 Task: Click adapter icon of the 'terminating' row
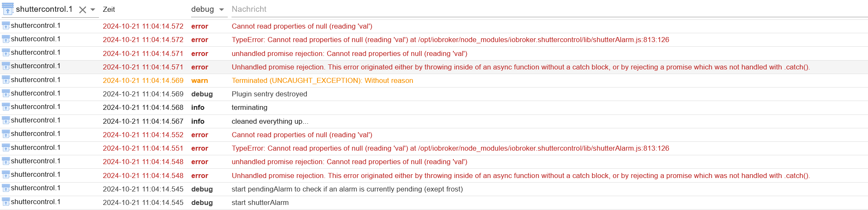click(6, 107)
